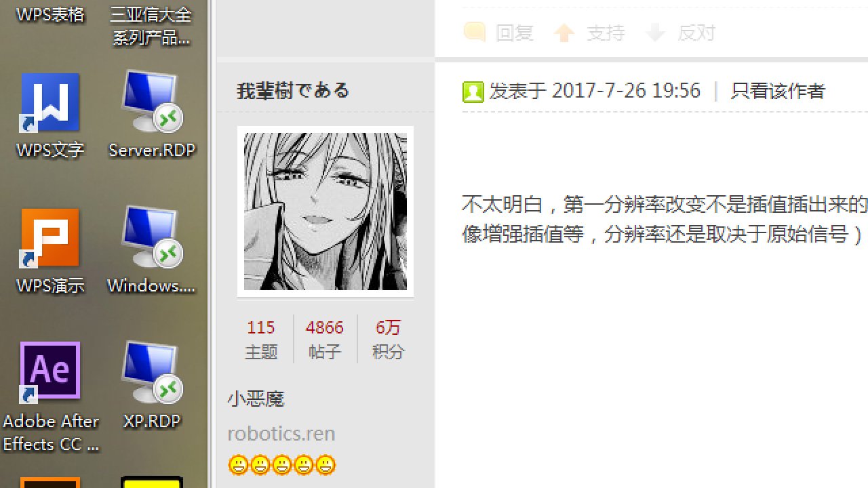
Task: Open the 三亚信大全系列产品 desktop item
Action: tap(151, 25)
